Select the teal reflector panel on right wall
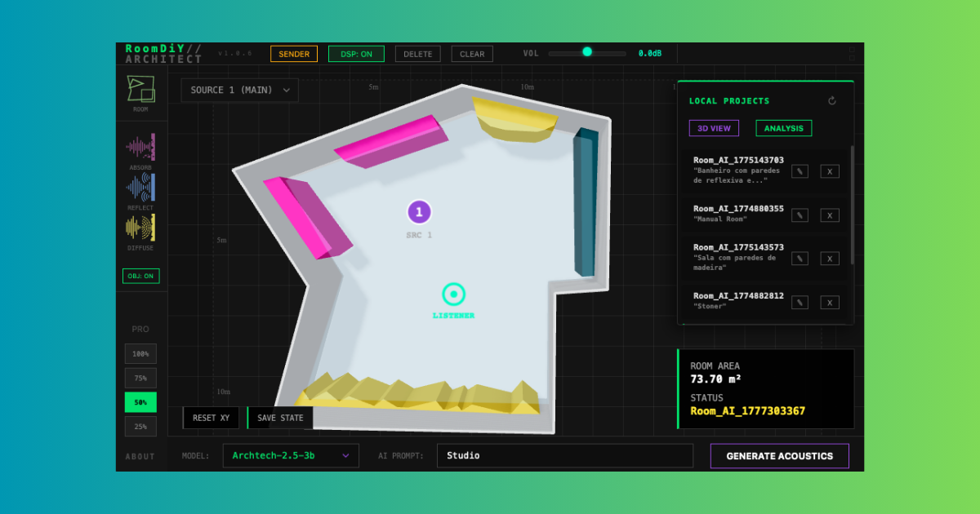The height and width of the screenshot is (514, 980). (x=585, y=202)
